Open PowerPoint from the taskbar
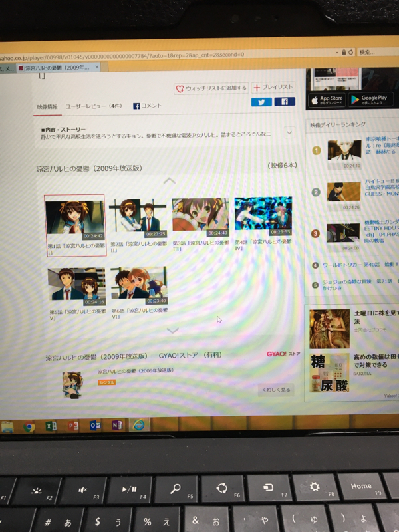 [74, 426]
